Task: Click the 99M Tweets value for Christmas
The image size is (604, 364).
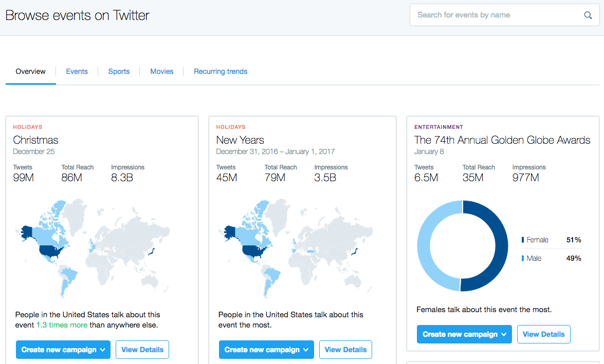Action: pos(24,178)
